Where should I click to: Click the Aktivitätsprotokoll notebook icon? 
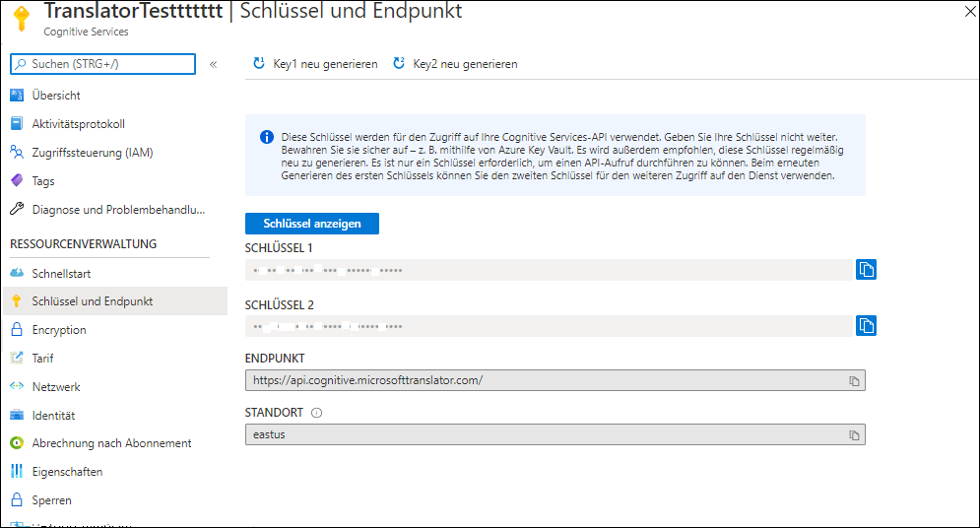click(17, 124)
